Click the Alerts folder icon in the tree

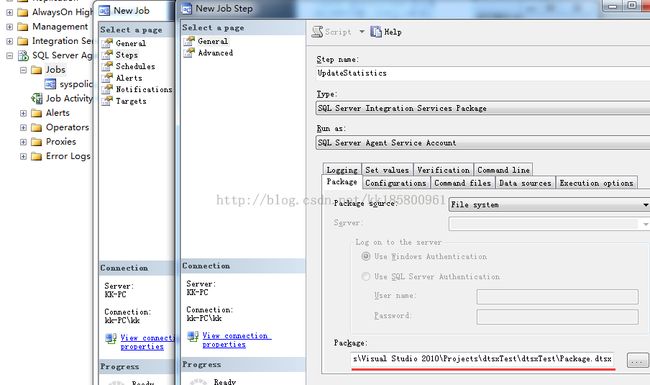click(37, 113)
